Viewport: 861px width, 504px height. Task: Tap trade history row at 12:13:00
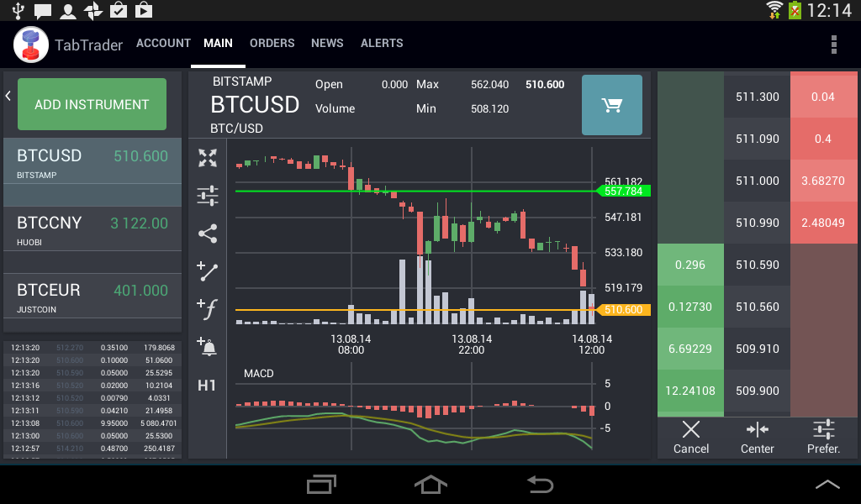pyautogui.click(x=92, y=436)
